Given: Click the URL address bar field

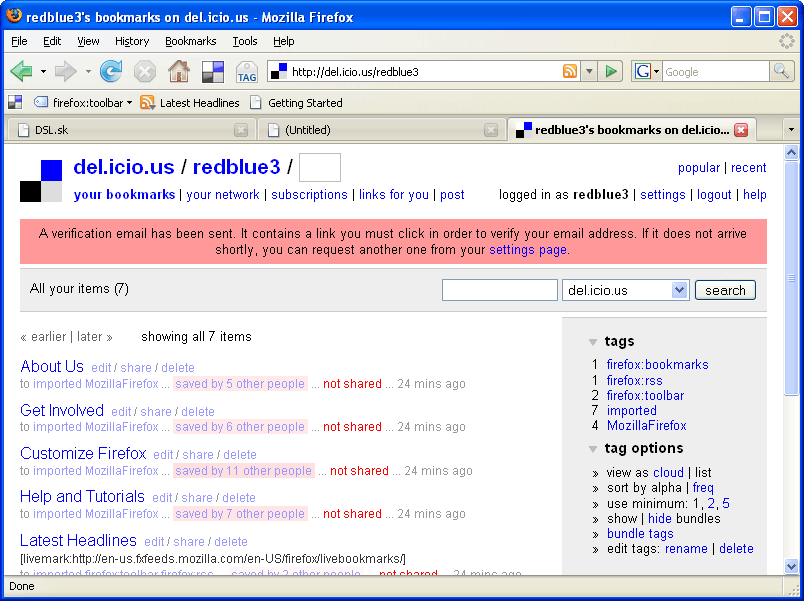Looking at the screenshot, I should click(426, 71).
